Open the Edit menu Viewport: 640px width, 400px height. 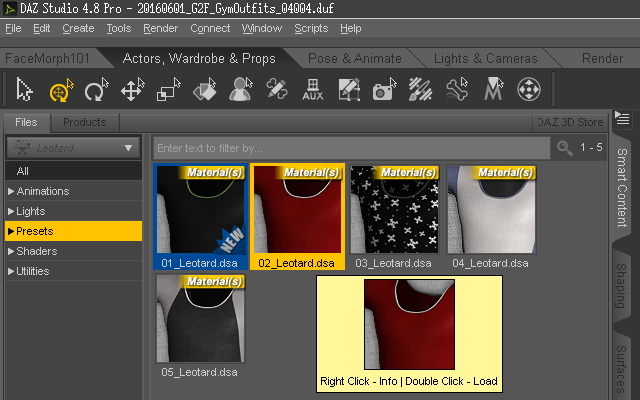pyautogui.click(x=42, y=29)
